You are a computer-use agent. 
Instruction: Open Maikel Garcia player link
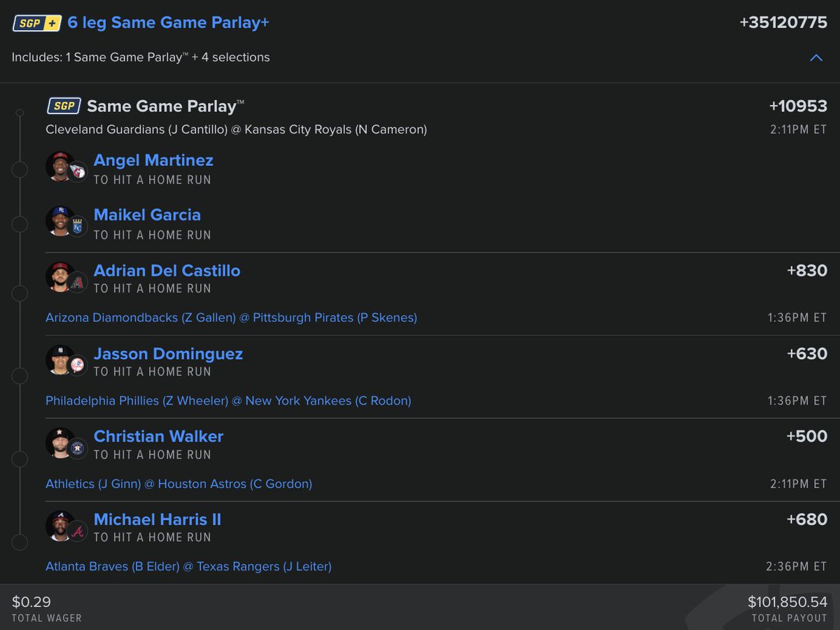pos(147,215)
